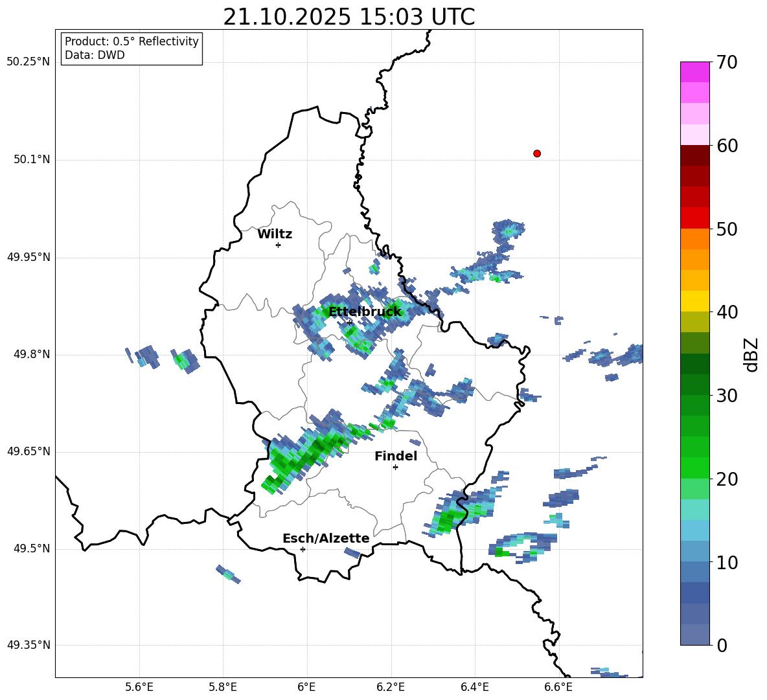The width and height of the screenshot is (767, 700).
Task: Click the 6.2°E longitude label
Action: (391, 688)
